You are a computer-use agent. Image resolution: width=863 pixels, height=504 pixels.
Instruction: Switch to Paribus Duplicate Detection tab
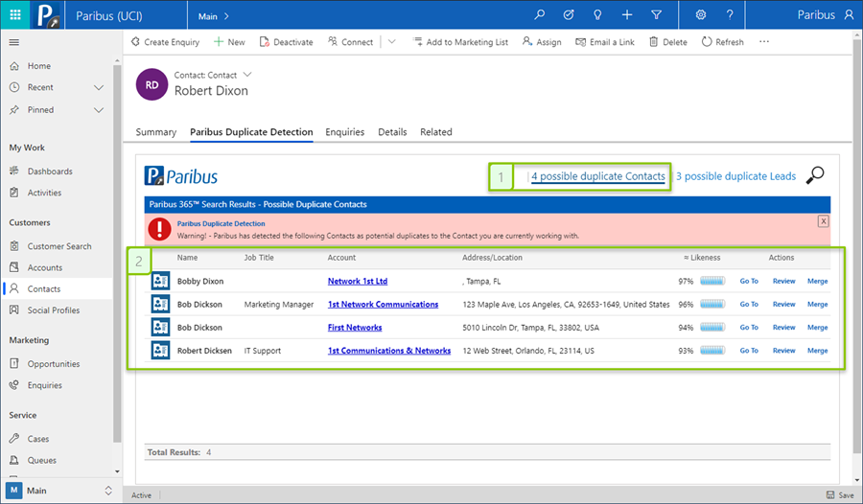tap(251, 132)
